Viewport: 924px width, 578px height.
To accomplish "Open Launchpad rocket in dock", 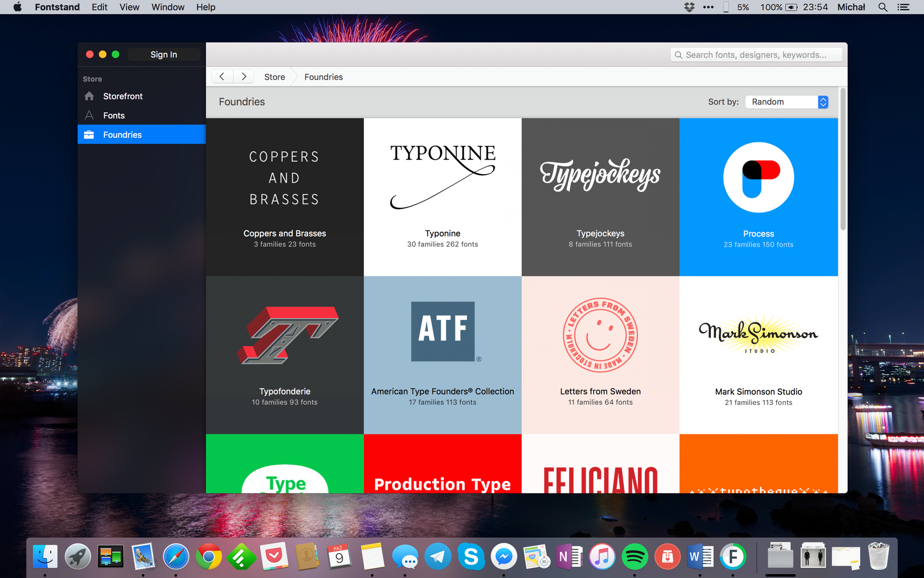I will pos(78,556).
